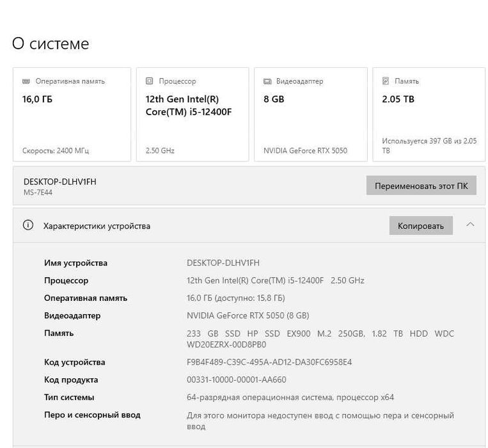The height and width of the screenshot is (448, 488).
Task: Click the О системе page heading
Action: point(51,44)
